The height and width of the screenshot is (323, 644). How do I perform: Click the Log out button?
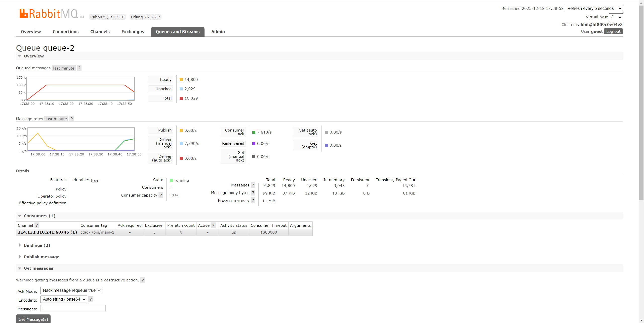(613, 31)
